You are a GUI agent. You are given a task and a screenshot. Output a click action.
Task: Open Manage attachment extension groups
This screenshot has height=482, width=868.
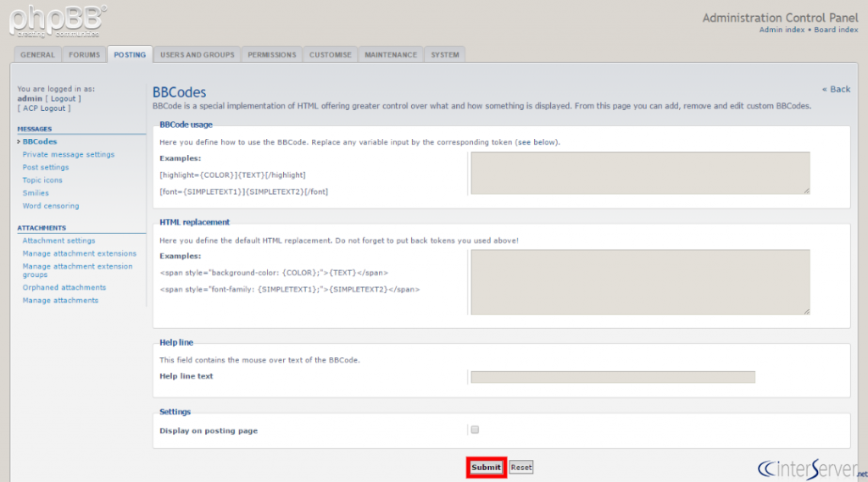[77, 270]
